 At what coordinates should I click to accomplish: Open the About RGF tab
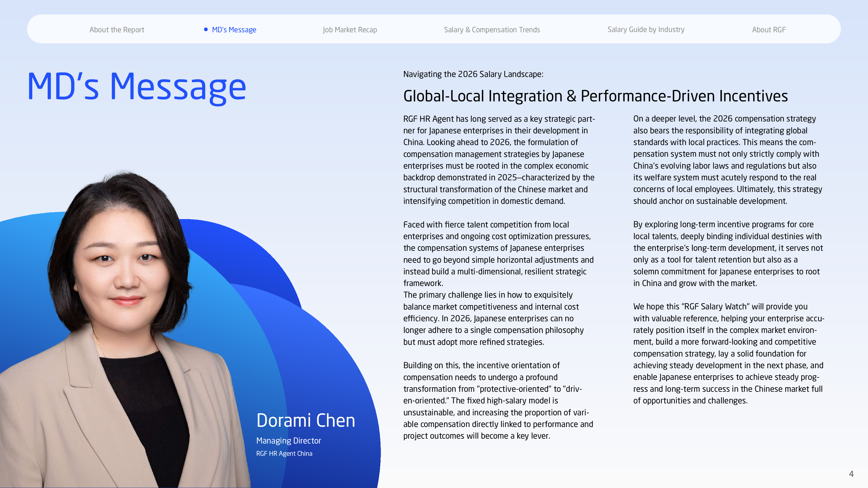tap(769, 30)
